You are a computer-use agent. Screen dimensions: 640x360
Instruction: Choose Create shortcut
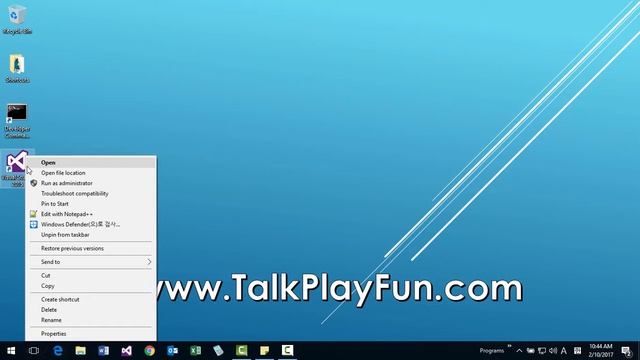coord(91,299)
